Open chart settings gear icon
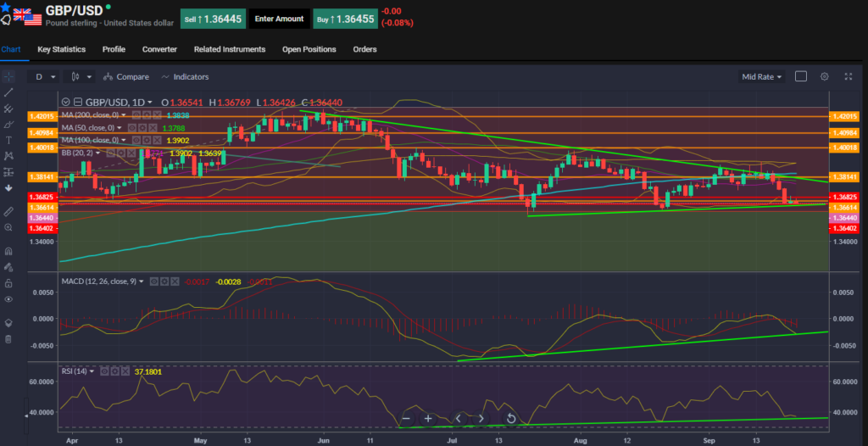The width and height of the screenshot is (868, 446). pos(824,76)
